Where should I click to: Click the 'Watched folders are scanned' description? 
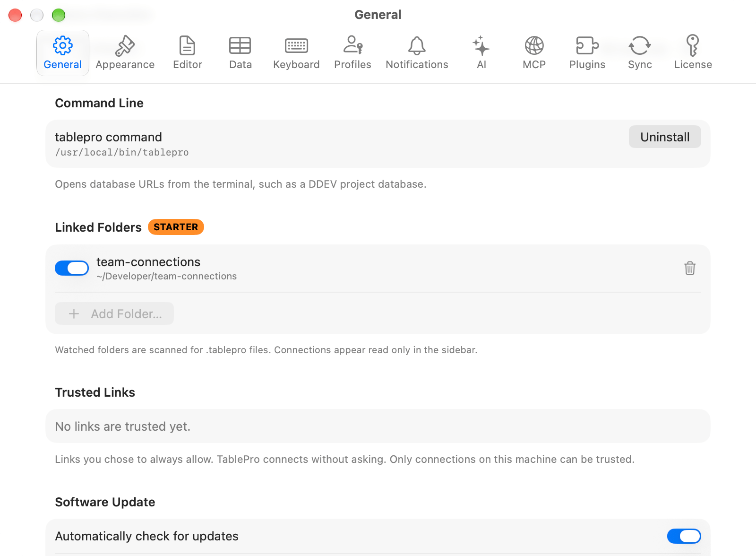266,350
